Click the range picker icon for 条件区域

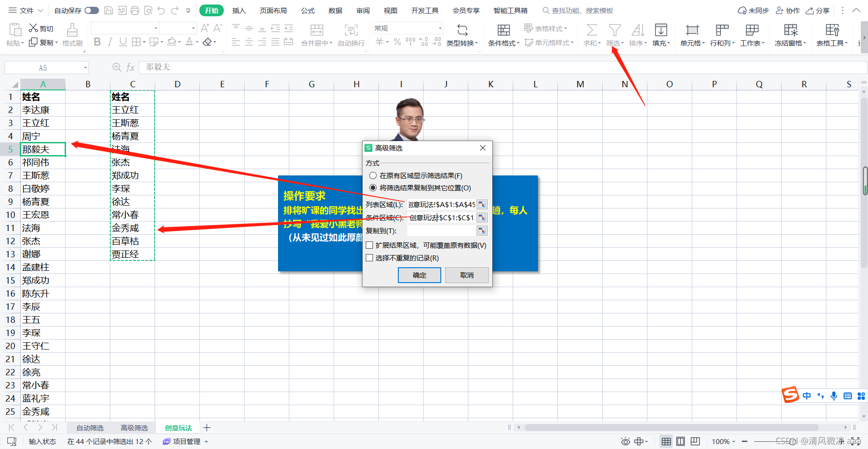(482, 217)
